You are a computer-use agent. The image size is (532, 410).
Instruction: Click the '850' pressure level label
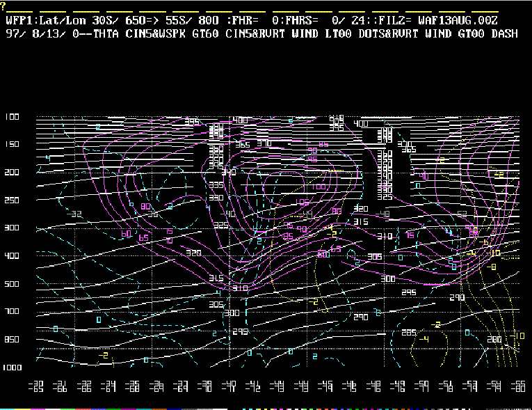tap(12, 339)
